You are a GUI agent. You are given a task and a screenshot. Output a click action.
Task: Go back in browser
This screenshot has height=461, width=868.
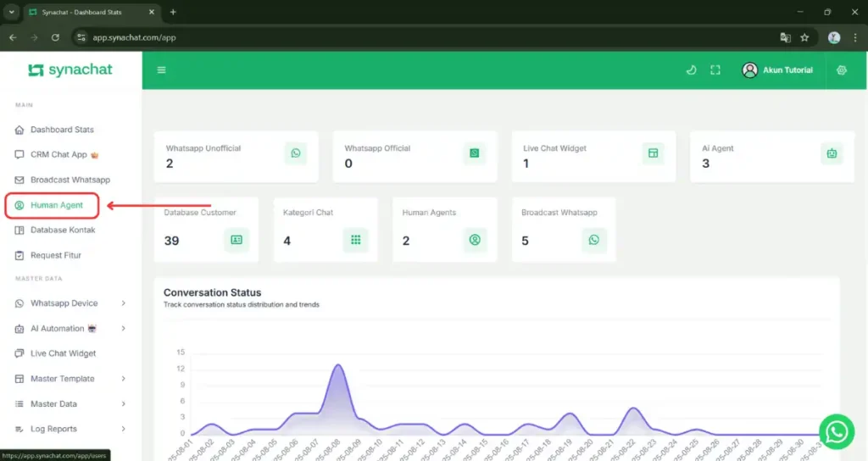13,37
